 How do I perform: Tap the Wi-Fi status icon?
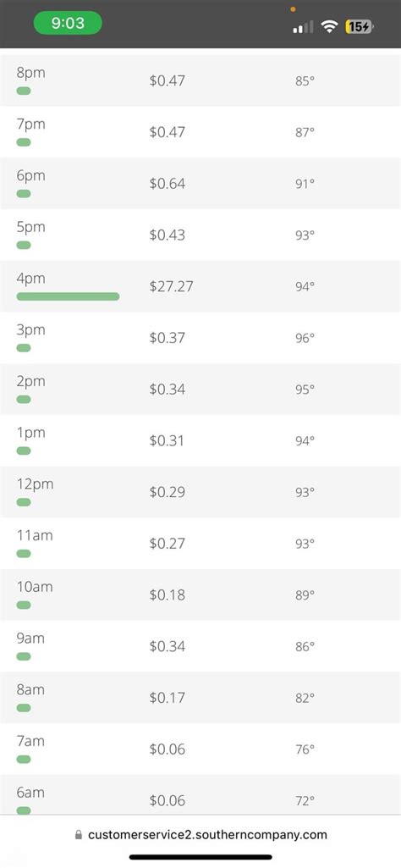330,26
